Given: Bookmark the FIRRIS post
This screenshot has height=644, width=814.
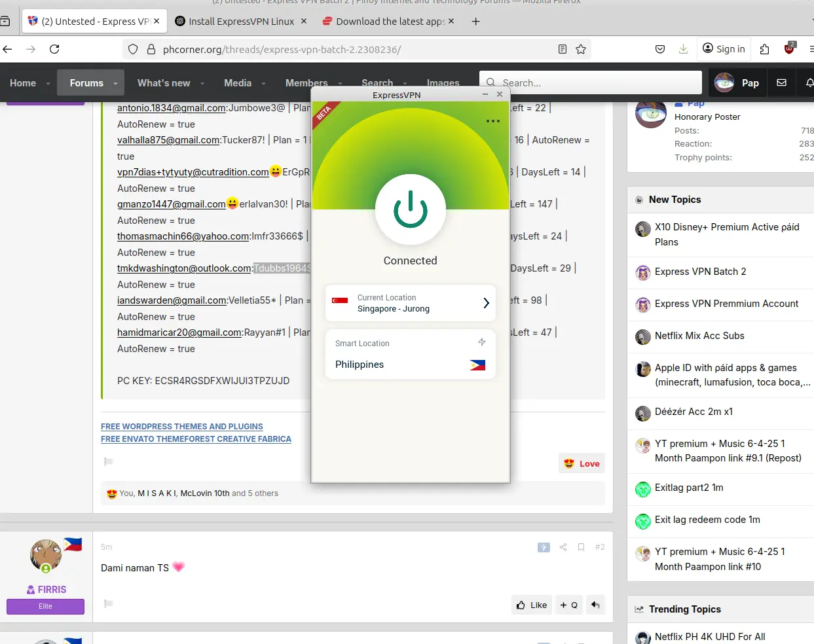Looking at the screenshot, I should coord(581,547).
